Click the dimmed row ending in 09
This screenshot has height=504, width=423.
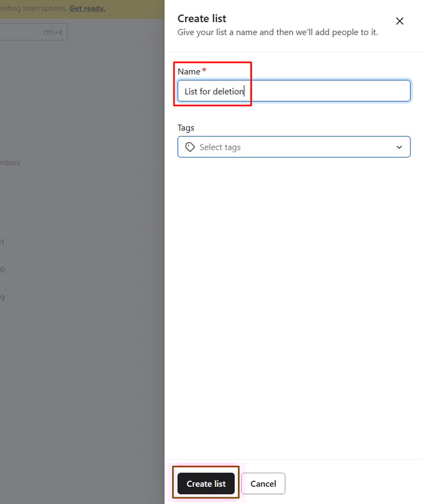pos(2,298)
